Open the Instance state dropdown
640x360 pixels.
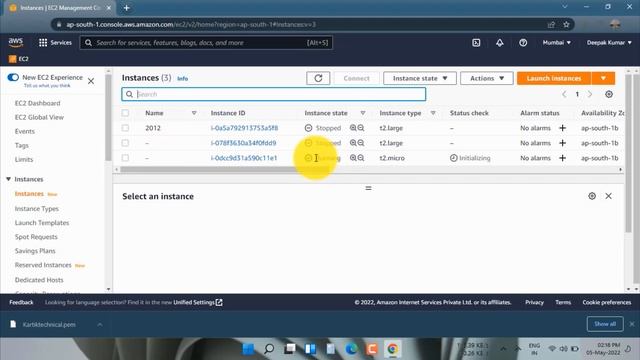click(420, 78)
